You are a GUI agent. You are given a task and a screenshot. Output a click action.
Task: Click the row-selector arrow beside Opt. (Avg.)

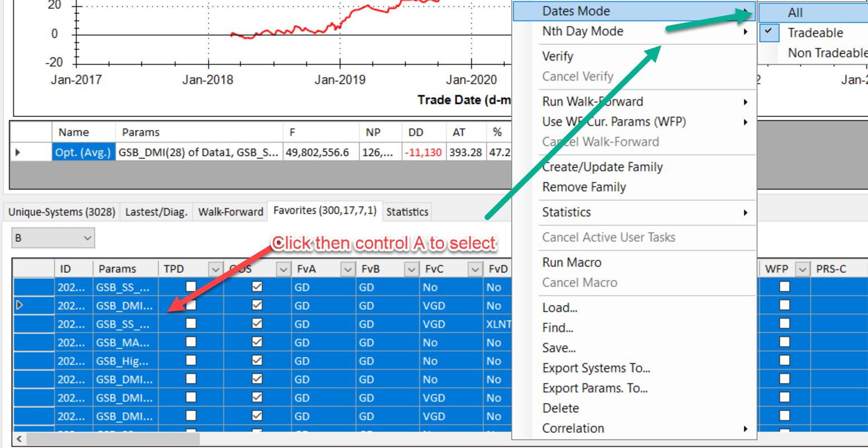click(x=18, y=152)
